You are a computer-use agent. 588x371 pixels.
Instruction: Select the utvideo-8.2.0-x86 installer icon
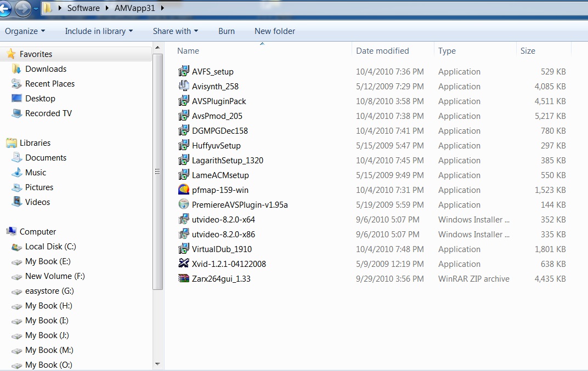[183, 234]
